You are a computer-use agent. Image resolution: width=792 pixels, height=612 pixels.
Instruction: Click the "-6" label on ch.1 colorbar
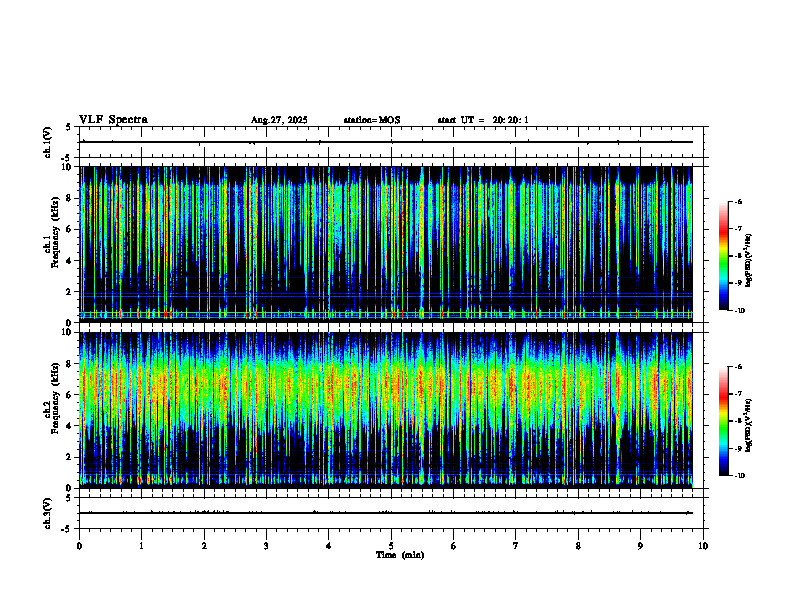pos(738,202)
